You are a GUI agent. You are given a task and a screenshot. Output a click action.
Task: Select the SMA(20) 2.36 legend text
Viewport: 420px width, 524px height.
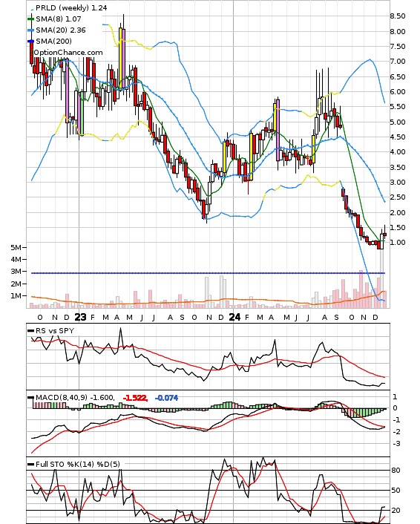(61, 30)
